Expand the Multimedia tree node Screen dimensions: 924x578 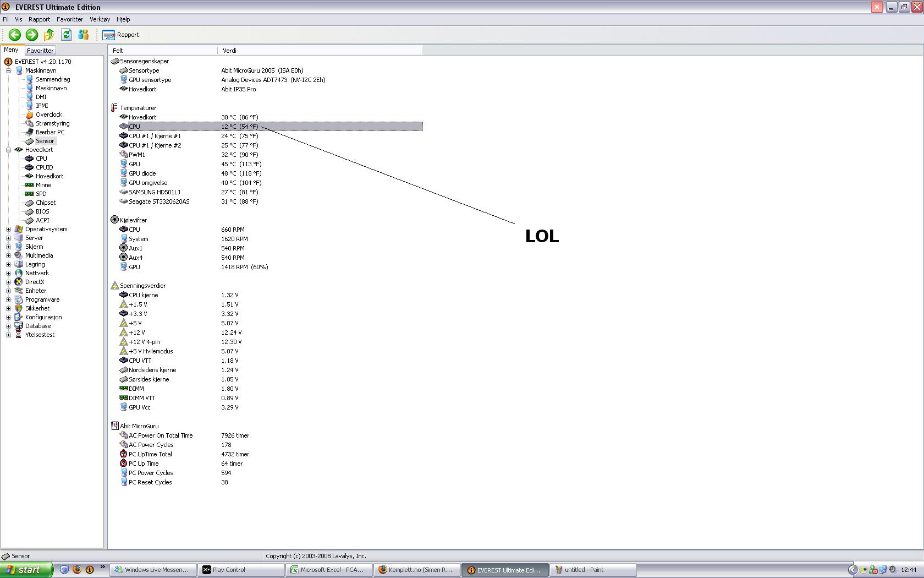[8, 255]
